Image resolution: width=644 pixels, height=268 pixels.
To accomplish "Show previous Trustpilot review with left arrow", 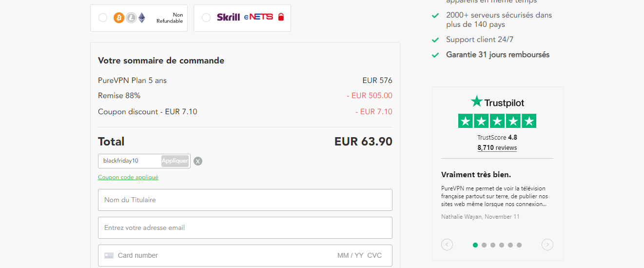I will pos(447,245).
